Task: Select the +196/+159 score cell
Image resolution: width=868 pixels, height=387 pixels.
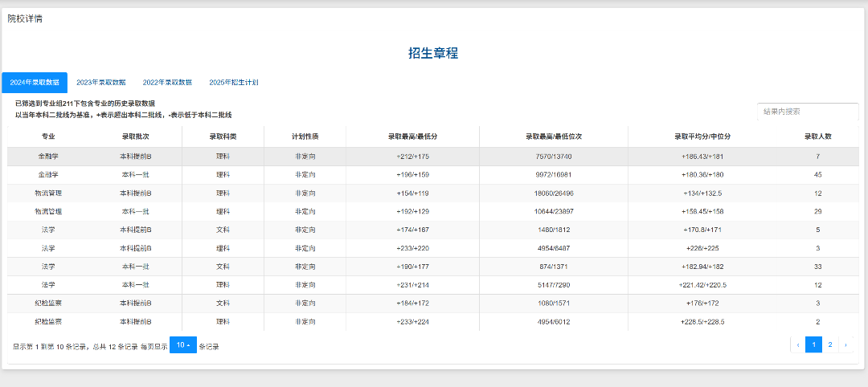Action: pos(413,175)
